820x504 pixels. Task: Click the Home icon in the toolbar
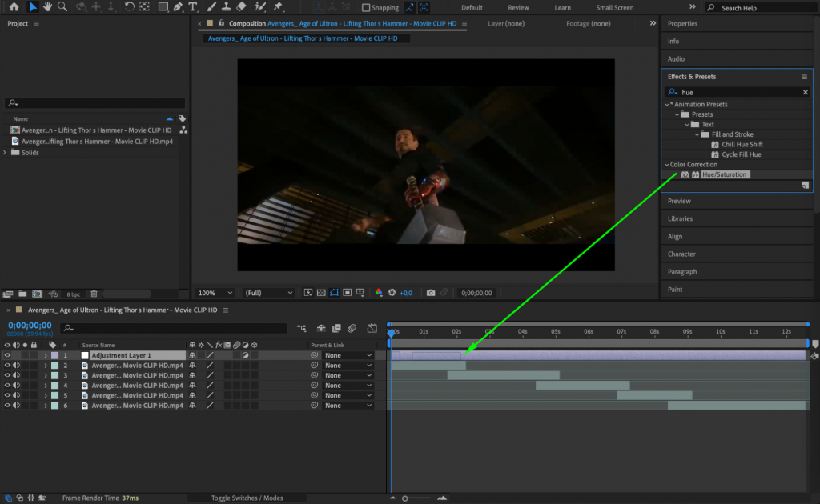[15, 7]
